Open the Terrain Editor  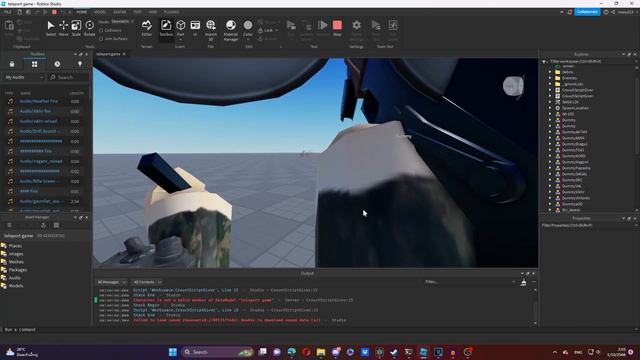click(x=147, y=28)
